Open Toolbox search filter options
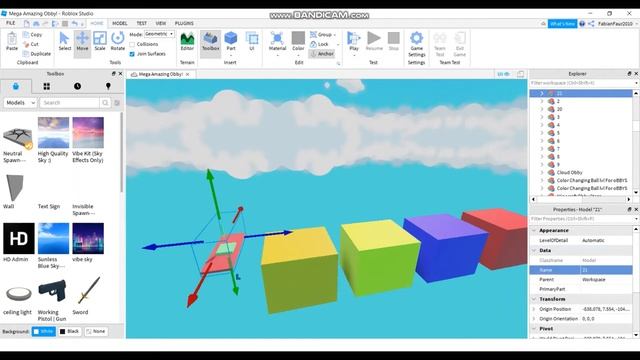Viewport: 640px width, 360px height. (x=117, y=103)
